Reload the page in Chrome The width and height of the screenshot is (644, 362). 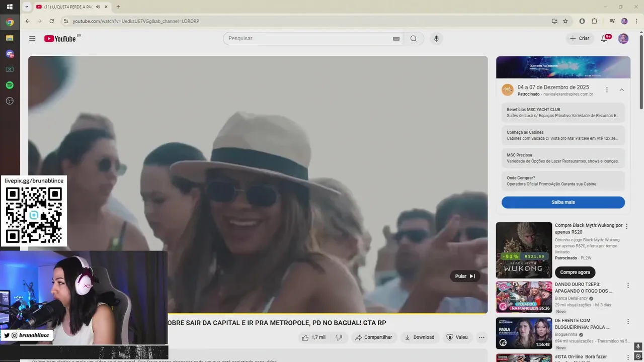(x=51, y=21)
